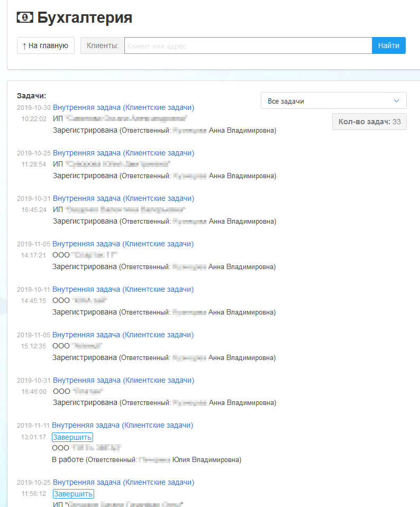Click into the client or address search field

(248, 46)
